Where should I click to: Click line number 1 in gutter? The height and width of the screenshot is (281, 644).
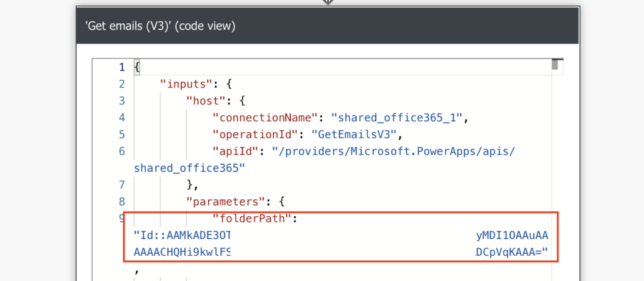(121, 67)
